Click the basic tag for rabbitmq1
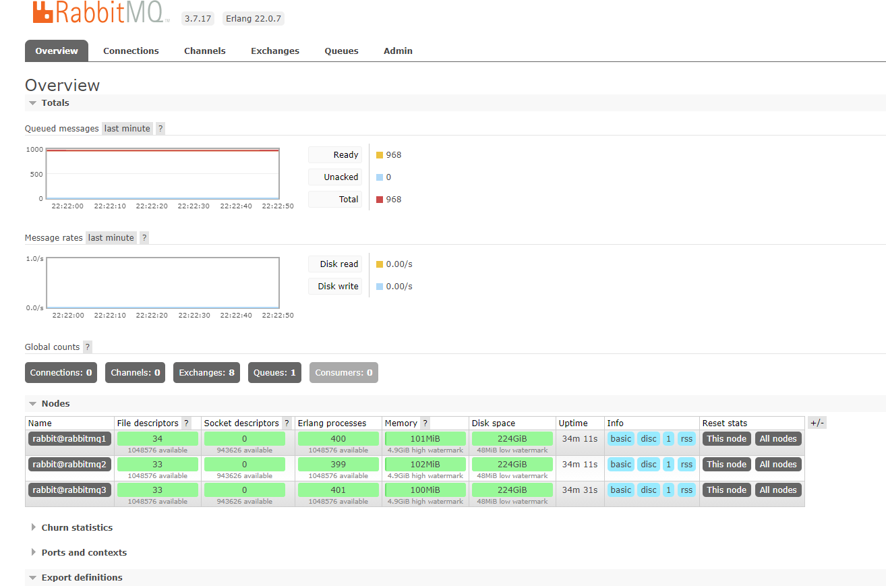Screen dimensions: 886x588 tap(621, 438)
